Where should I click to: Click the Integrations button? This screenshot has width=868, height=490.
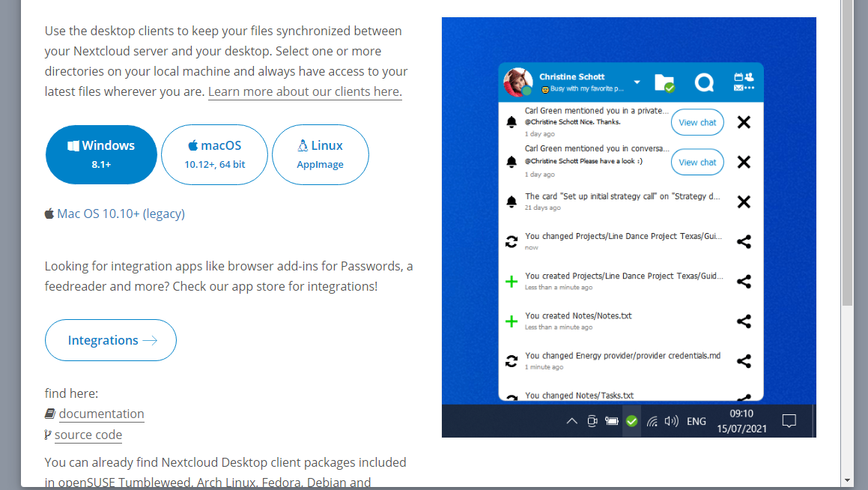coord(111,340)
